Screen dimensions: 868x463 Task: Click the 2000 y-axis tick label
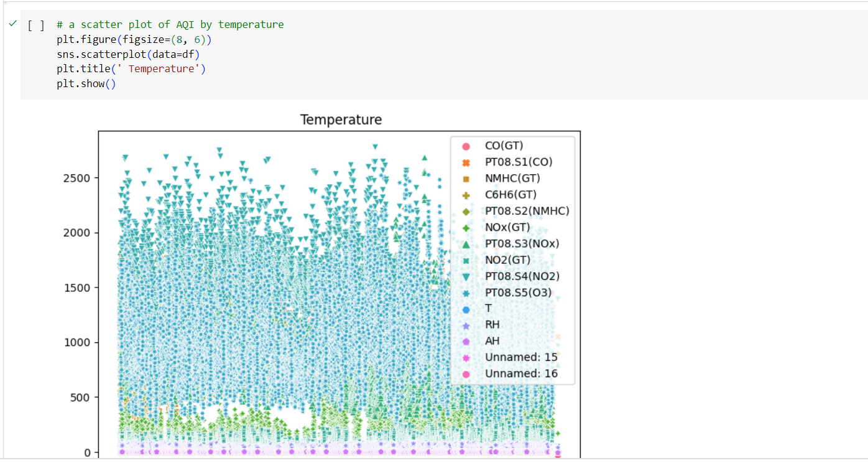[76, 233]
